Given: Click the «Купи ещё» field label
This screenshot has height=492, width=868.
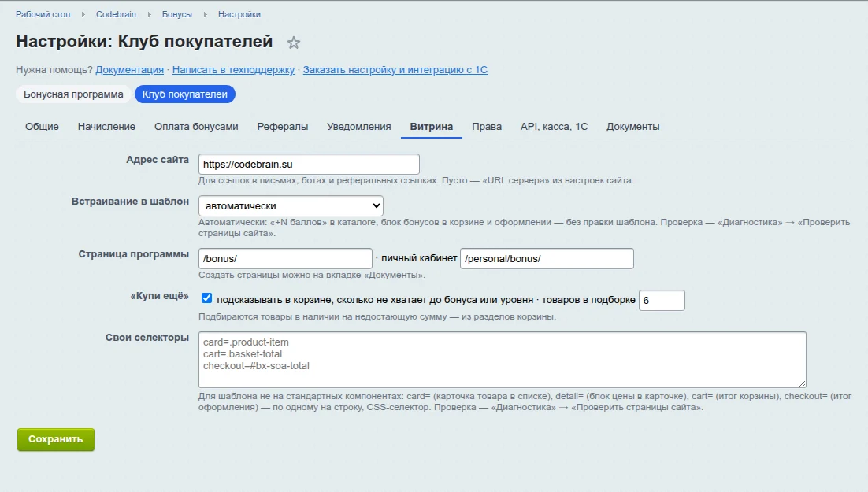Looking at the screenshot, I should tap(159, 296).
